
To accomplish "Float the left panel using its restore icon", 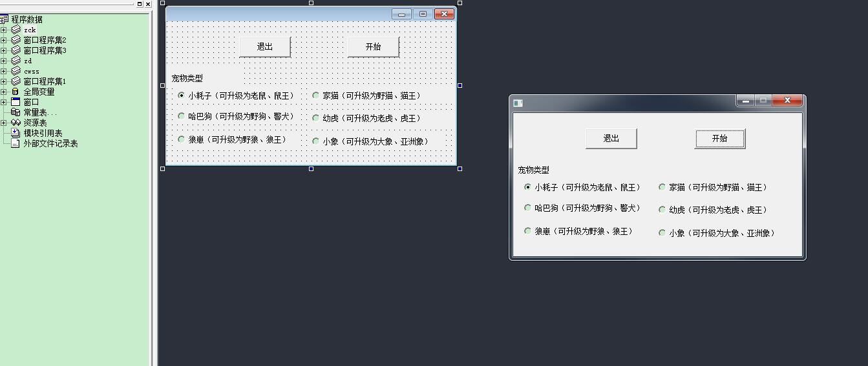I will pos(140,4).
